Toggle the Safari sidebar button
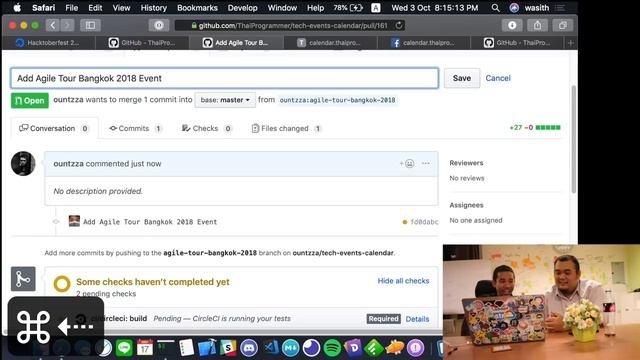Viewport: 640px width, 360px height. point(90,25)
